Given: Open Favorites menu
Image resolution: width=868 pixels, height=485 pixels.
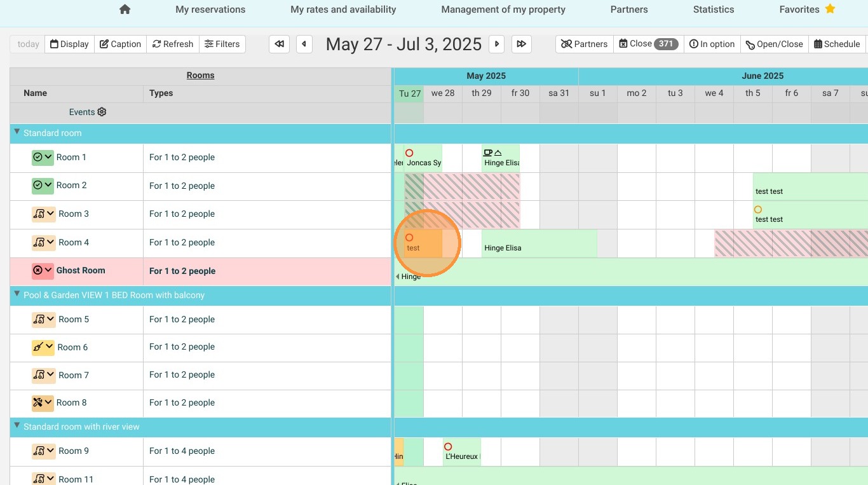Looking at the screenshot, I should [807, 10].
